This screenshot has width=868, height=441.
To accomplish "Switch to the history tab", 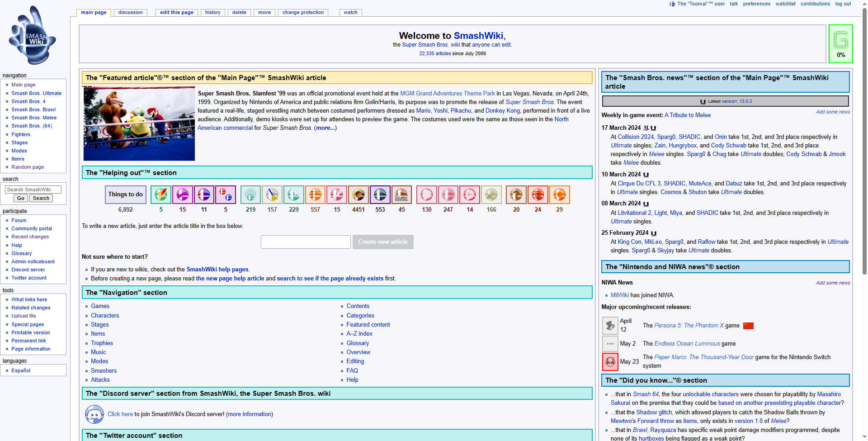I will (x=212, y=13).
